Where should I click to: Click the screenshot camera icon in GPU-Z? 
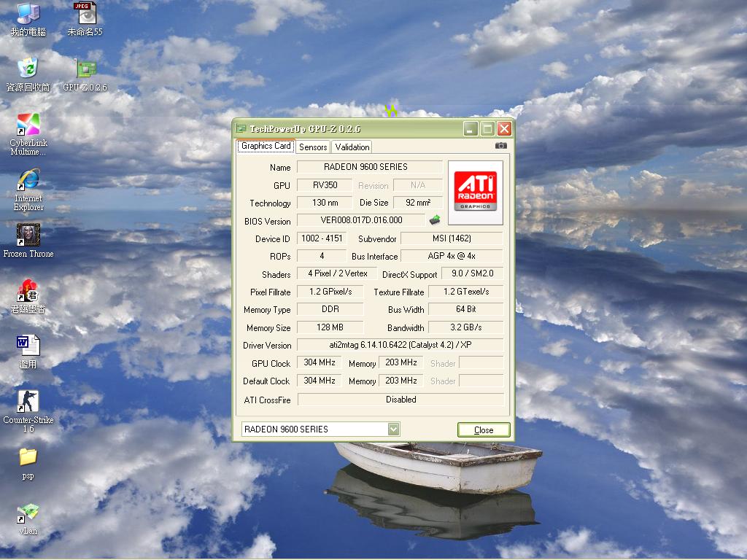click(500, 146)
